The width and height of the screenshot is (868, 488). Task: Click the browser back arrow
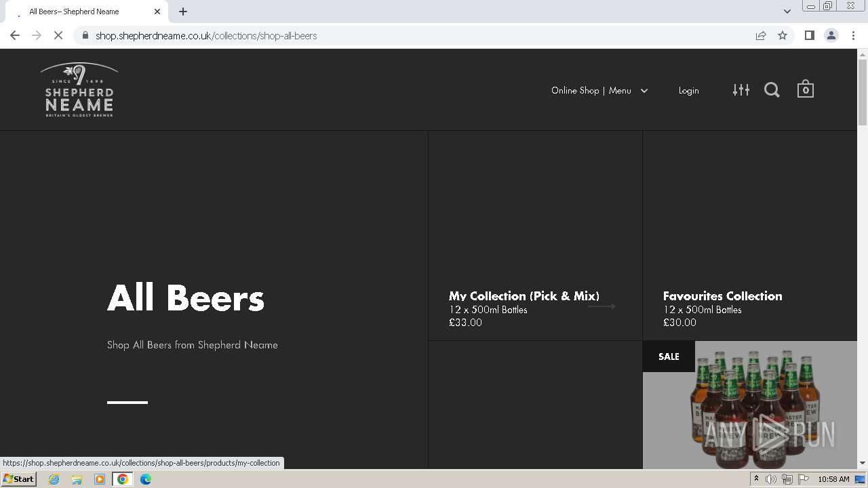point(15,35)
